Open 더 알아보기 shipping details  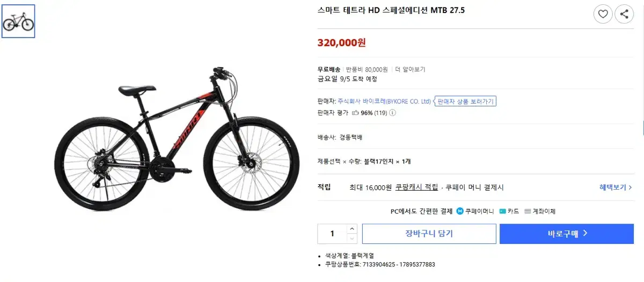[x=410, y=69]
